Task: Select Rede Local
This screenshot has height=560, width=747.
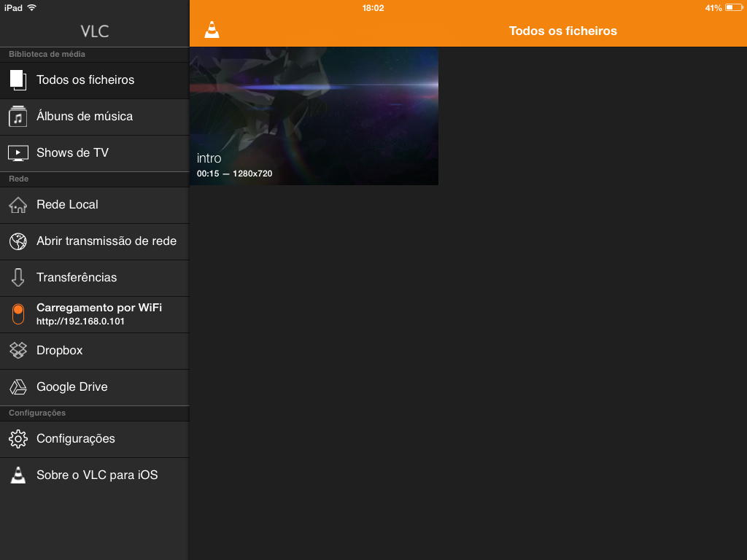Action: pos(94,205)
